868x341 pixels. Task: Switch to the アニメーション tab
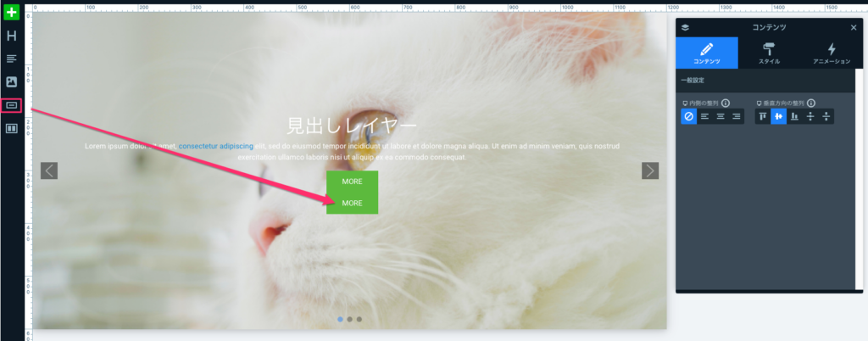[x=831, y=53]
